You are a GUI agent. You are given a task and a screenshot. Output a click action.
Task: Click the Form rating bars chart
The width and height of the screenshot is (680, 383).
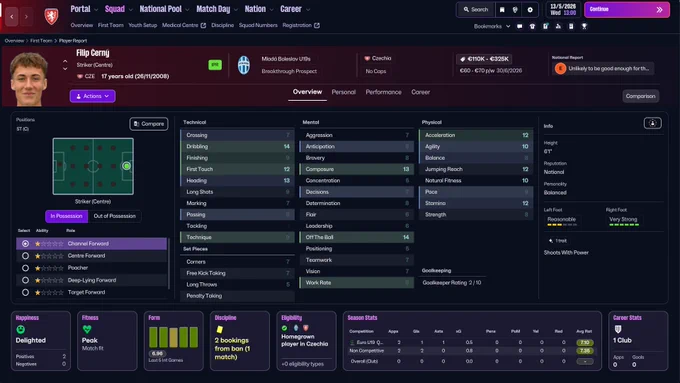(x=173, y=337)
